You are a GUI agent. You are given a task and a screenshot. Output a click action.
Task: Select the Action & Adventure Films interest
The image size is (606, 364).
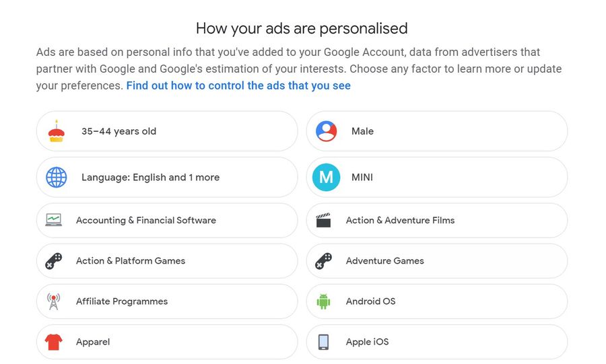pos(437,221)
